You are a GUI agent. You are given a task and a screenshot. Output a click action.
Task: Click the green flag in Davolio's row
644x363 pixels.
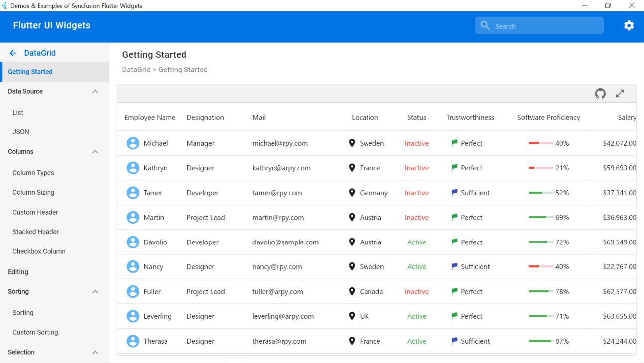[454, 242]
